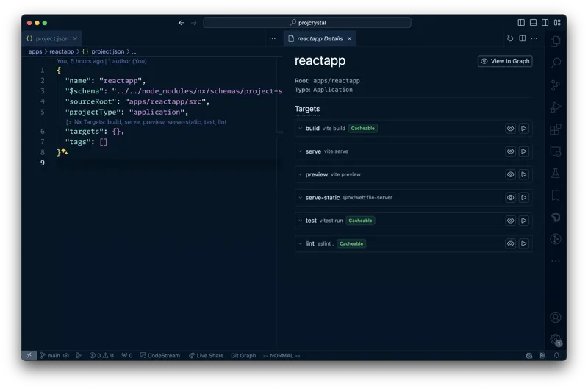Expand the preview target chevron

click(301, 175)
